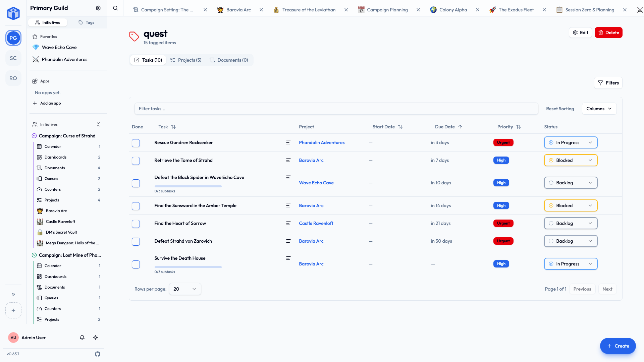Screen dimensions: 644x362
Task: Switch sidebar to Tags view
Action: pos(86,22)
